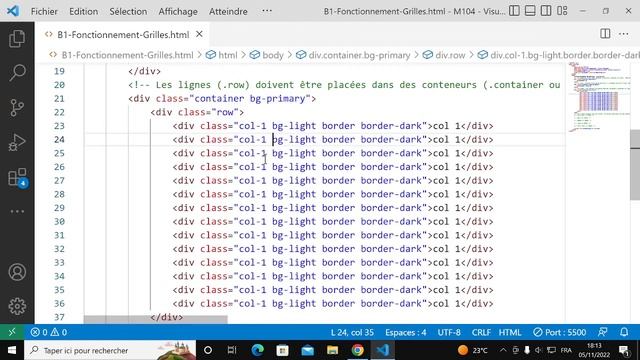
Task: Click the container bg-primary class text
Action: tap(250, 98)
